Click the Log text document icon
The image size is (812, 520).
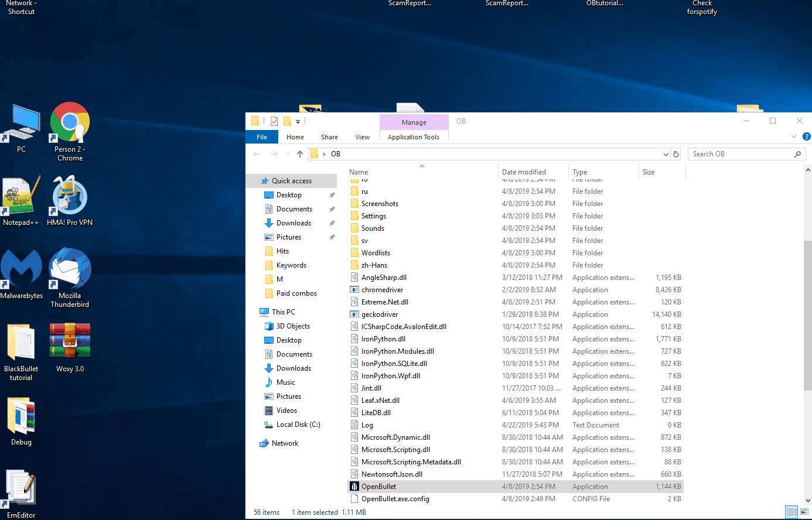pyautogui.click(x=354, y=425)
